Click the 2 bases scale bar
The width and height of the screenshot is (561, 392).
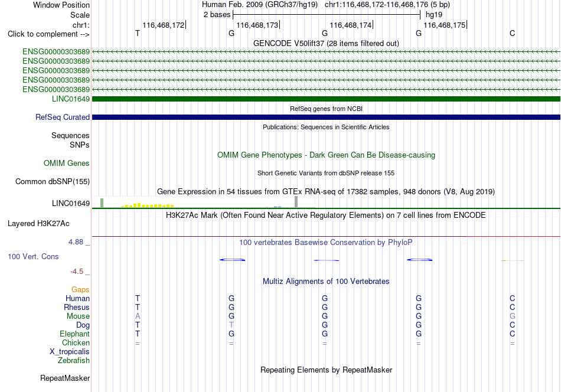tap(327, 15)
